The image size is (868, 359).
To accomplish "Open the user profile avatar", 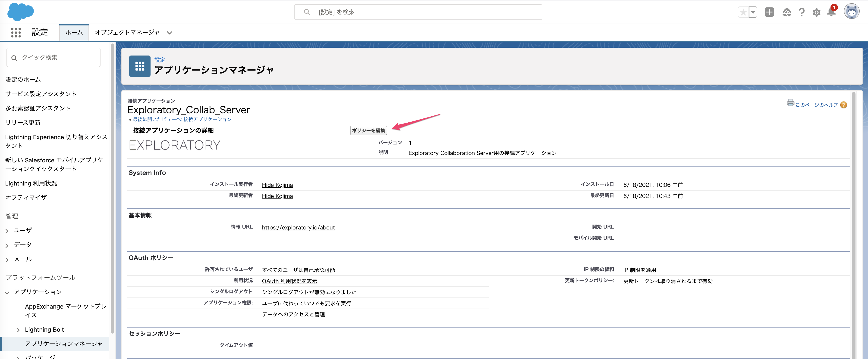I will [852, 12].
